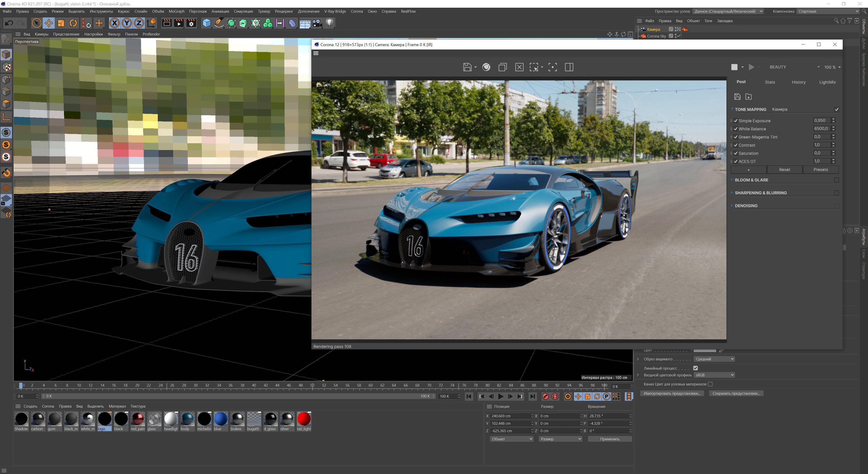868x474 pixels.
Task: Toggle Z axis lock icon
Action: (139, 23)
